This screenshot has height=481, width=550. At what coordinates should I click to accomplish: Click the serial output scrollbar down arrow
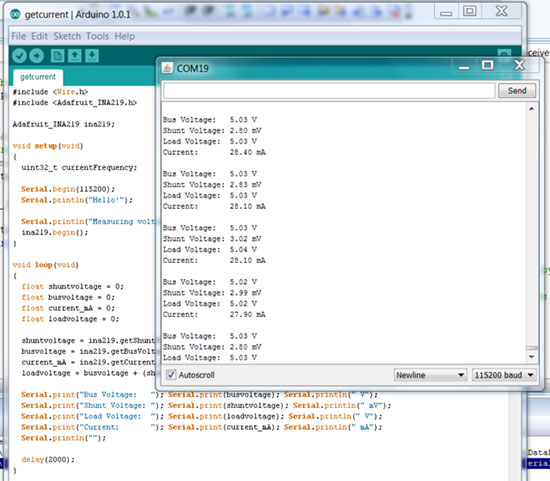(x=532, y=357)
